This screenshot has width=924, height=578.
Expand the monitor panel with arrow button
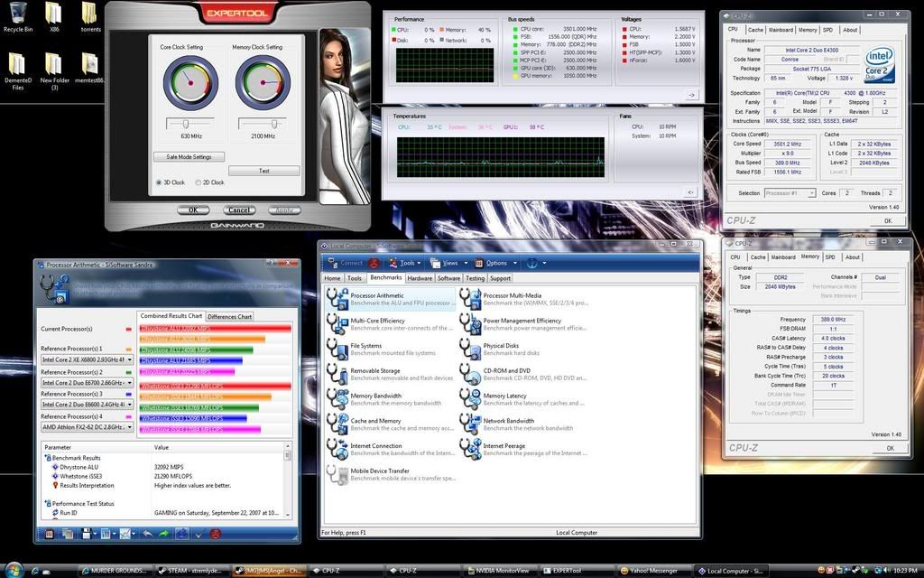[691, 94]
